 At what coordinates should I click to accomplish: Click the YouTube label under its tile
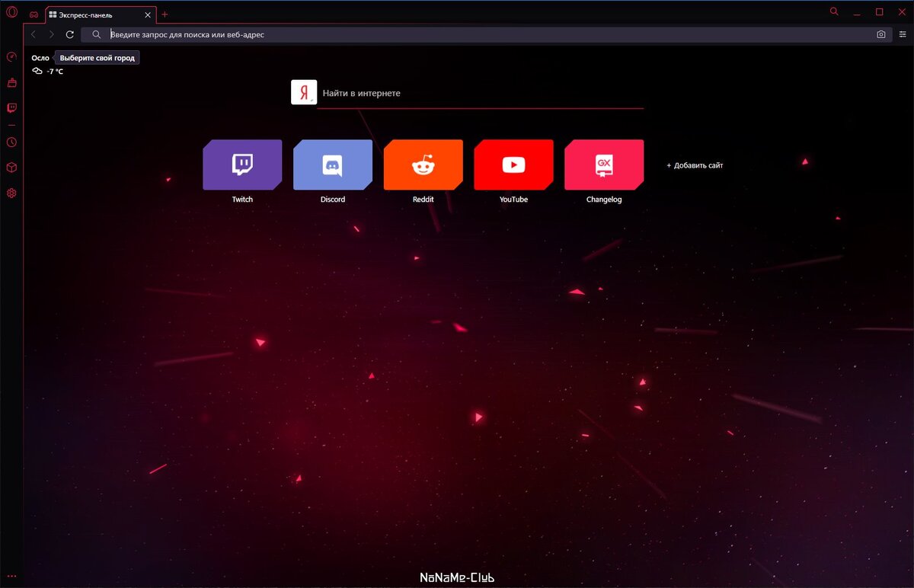[513, 200]
